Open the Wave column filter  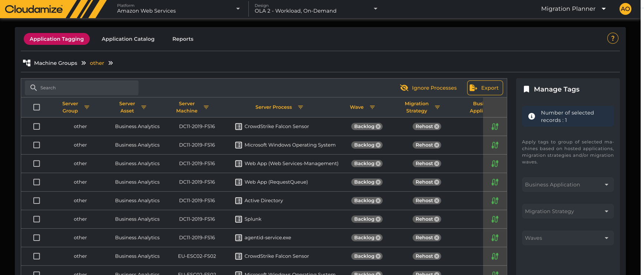pos(372,107)
